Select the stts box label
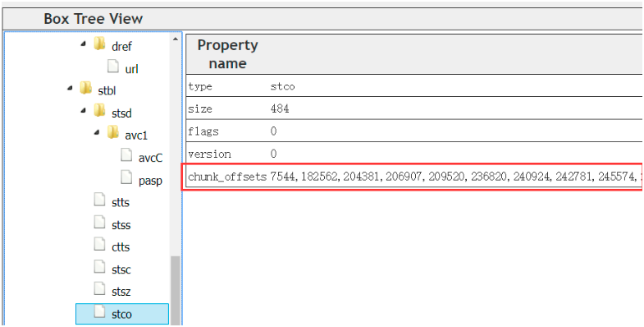 (x=121, y=202)
